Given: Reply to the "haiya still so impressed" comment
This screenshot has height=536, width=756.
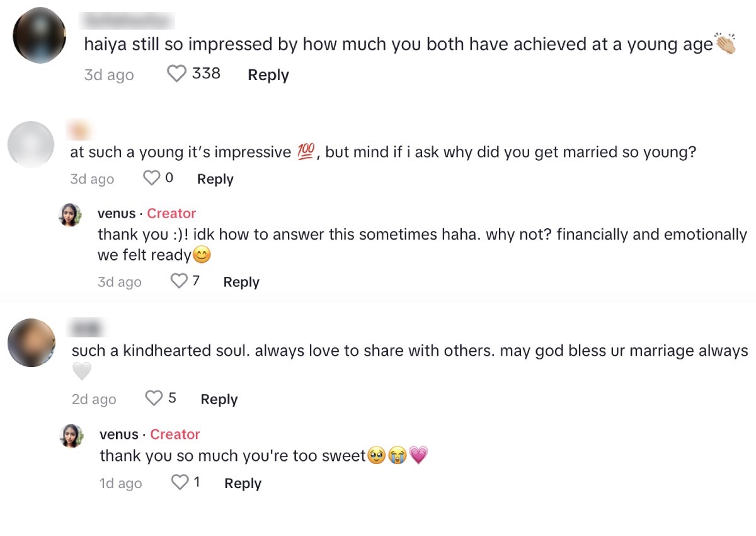Looking at the screenshot, I should point(268,75).
